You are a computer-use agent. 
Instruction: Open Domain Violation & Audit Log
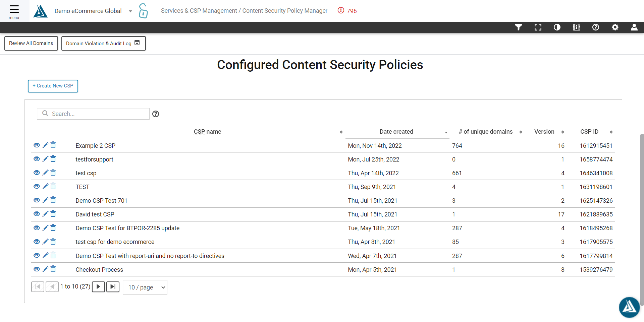tap(103, 43)
